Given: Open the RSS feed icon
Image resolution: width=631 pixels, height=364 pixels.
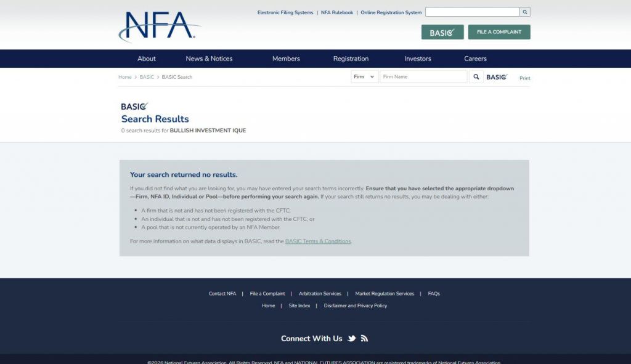Looking at the screenshot, I should [364, 338].
